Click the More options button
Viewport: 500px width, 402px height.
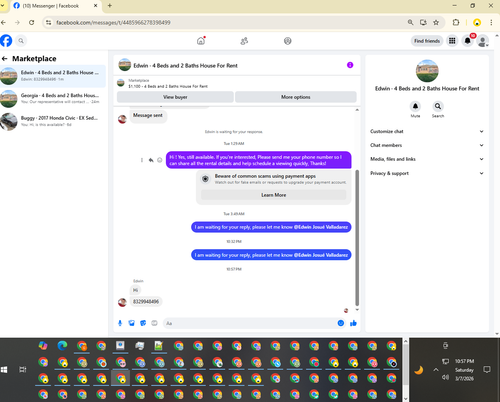296,97
